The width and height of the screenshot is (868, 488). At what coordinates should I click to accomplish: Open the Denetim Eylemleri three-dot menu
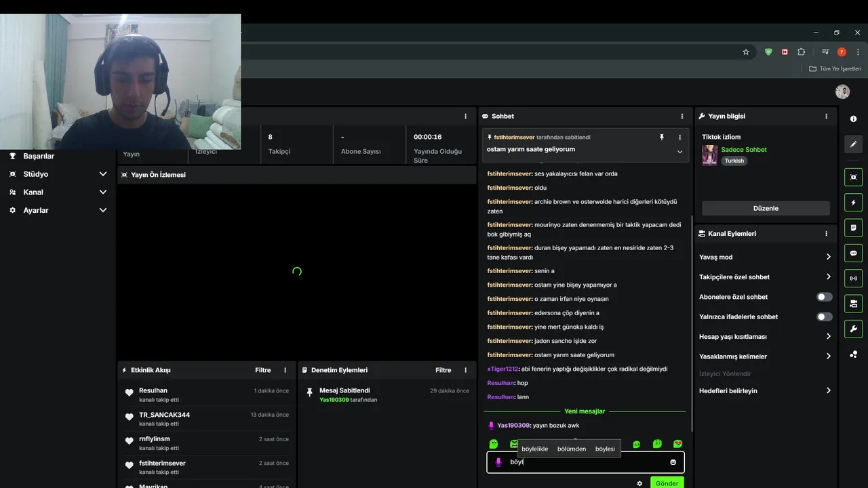click(x=465, y=370)
